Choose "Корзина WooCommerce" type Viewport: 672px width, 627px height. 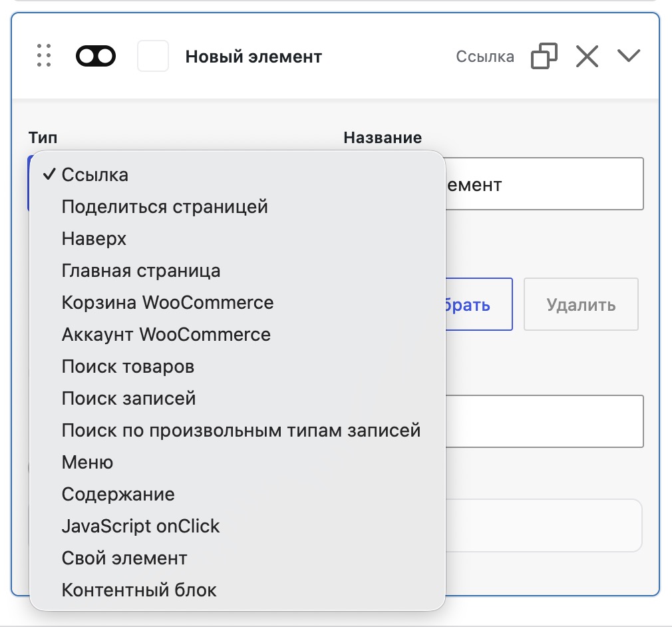pos(238,302)
